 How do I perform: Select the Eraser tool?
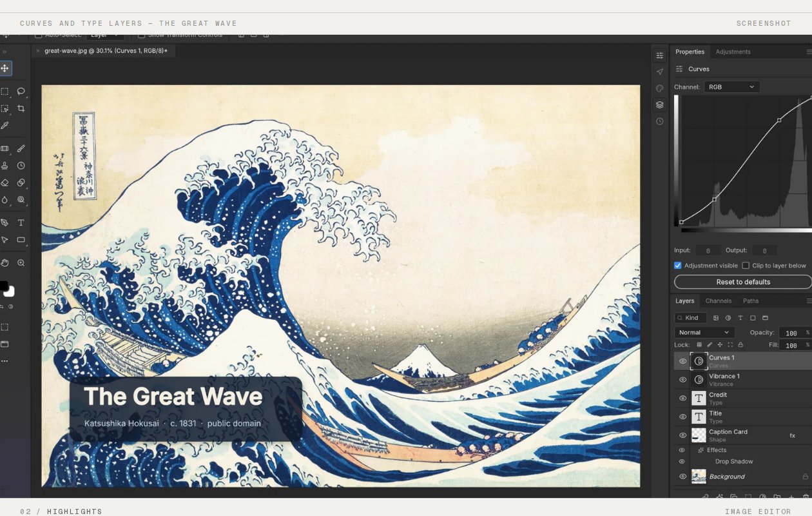pos(5,183)
